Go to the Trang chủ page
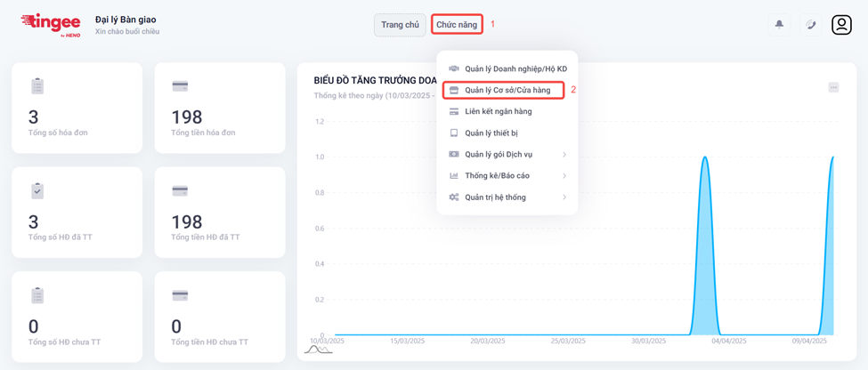This screenshot has width=868, height=370. click(400, 25)
